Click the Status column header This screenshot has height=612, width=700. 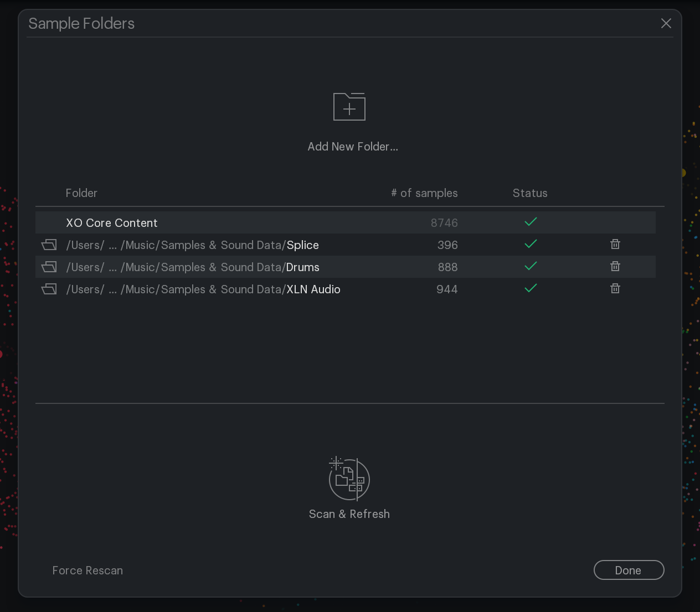[x=530, y=193]
